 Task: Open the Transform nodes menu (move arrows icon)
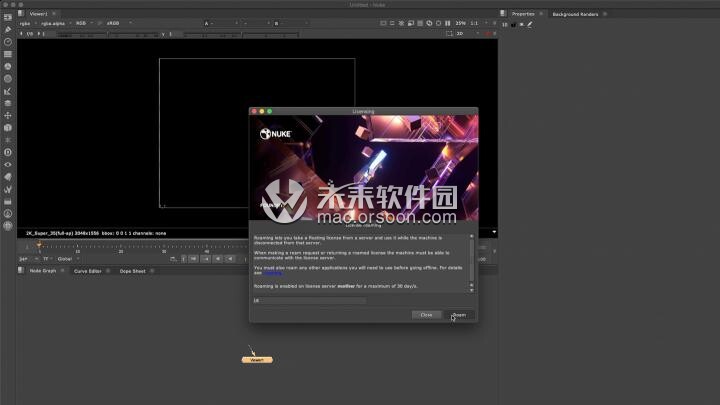tap(8, 115)
